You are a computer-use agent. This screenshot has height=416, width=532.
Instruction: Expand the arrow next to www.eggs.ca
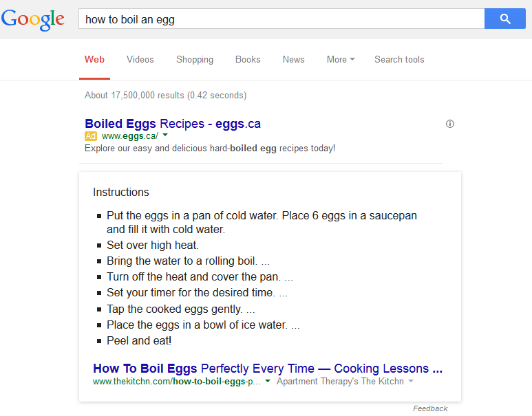pyautogui.click(x=165, y=135)
